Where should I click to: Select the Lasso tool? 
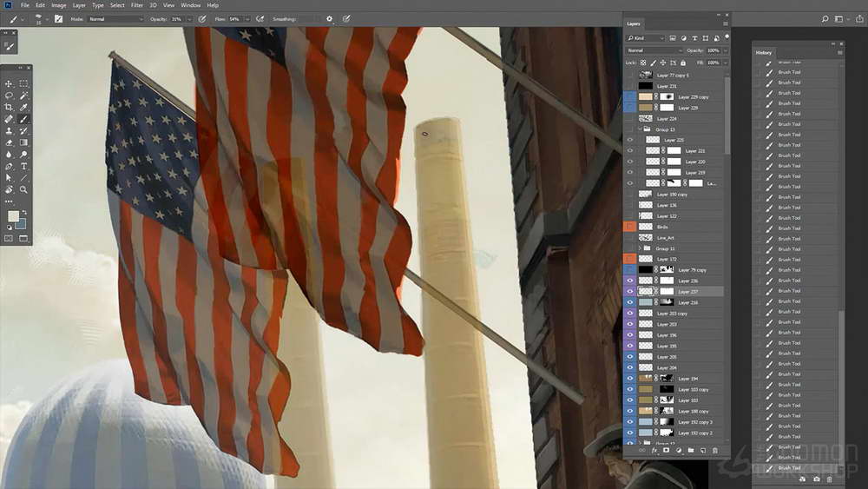tap(9, 96)
